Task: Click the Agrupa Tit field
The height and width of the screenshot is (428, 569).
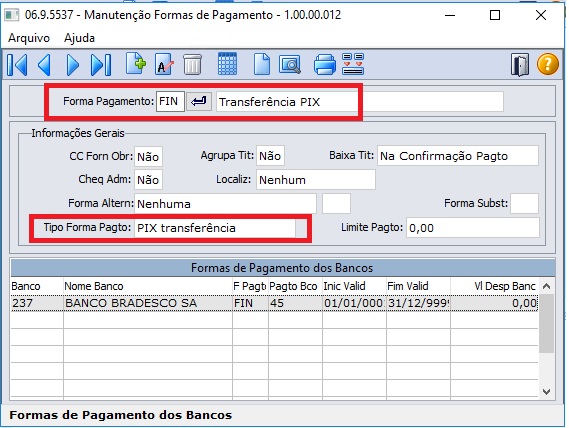Action: (x=270, y=156)
